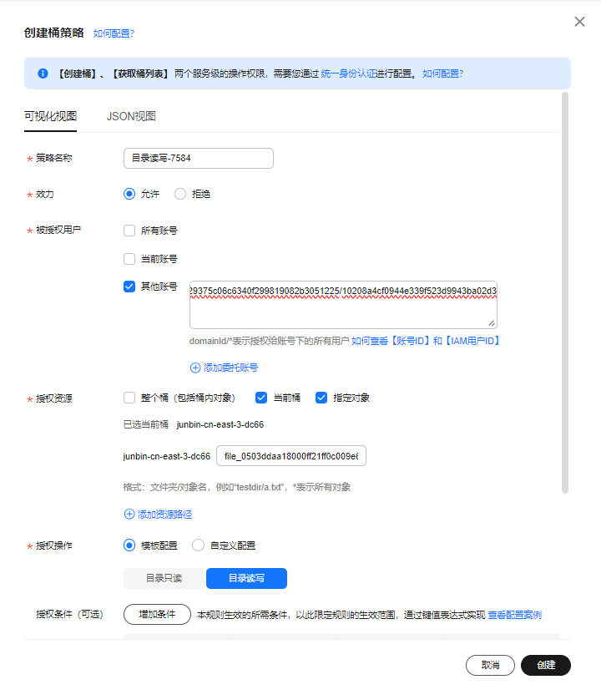Click the plus icon next to 添加委托账号
Screen dimensions: 601x700
tap(195, 368)
